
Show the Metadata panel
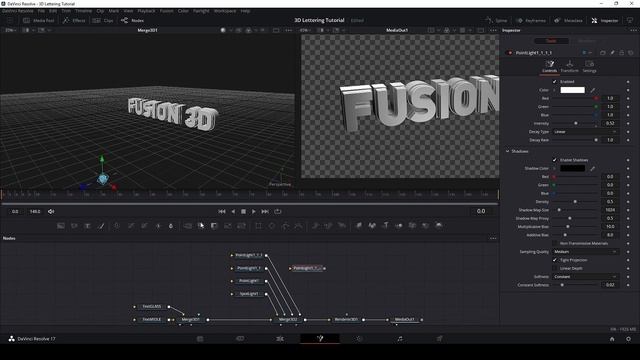[568, 20]
